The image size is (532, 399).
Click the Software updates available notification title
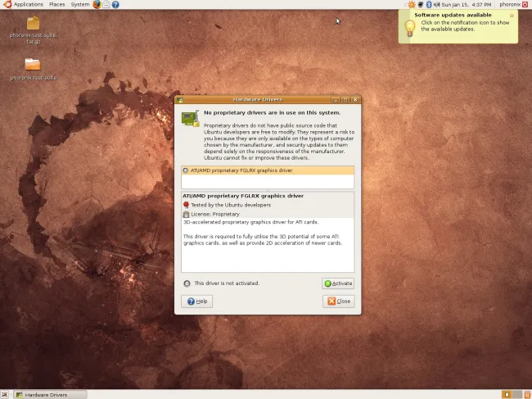click(x=453, y=15)
